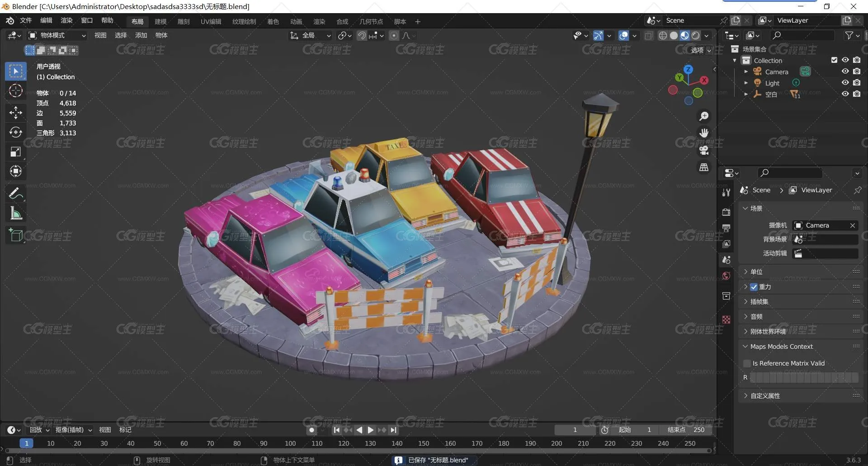Switch orthographic/perspective grid icon
Viewport: 868px width, 466px height.
pyautogui.click(x=704, y=167)
